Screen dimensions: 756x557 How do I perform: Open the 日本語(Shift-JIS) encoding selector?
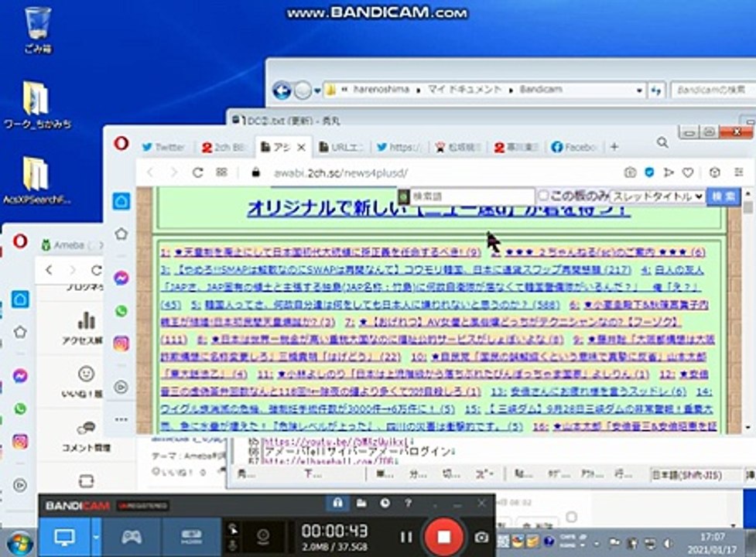[x=694, y=475]
